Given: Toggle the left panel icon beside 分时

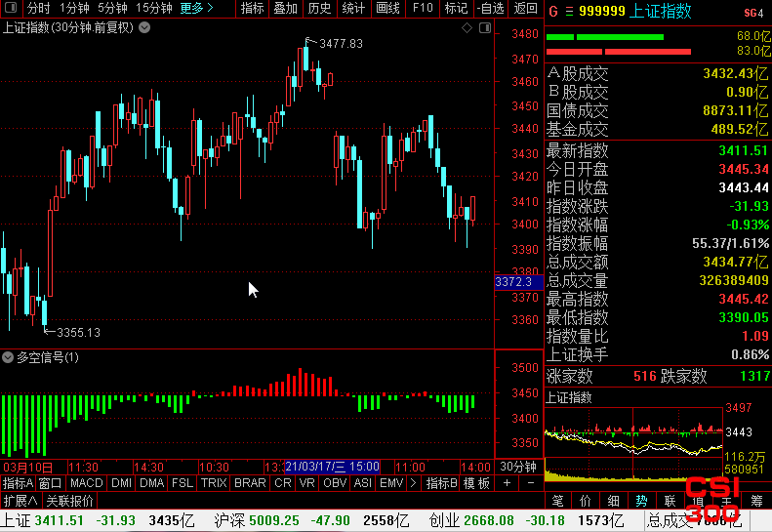Looking at the screenshot, I should [x=11, y=8].
